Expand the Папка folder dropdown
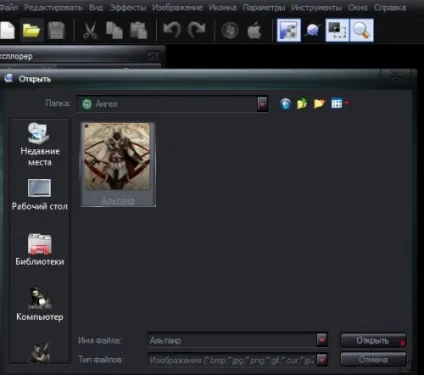This screenshot has width=424, height=375. (x=262, y=104)
